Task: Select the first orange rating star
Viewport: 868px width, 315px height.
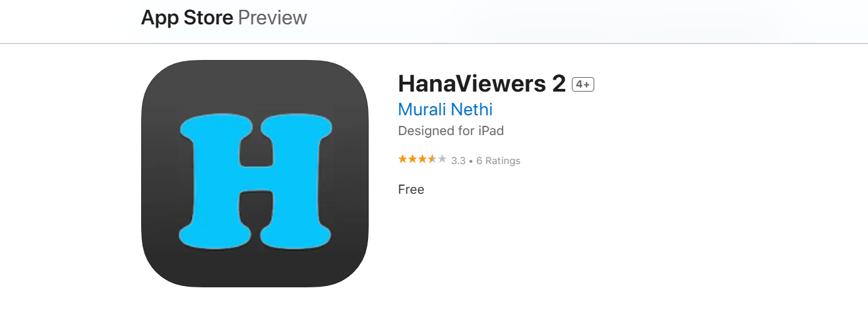Action: pyautogui.click(x=403, y=159)
